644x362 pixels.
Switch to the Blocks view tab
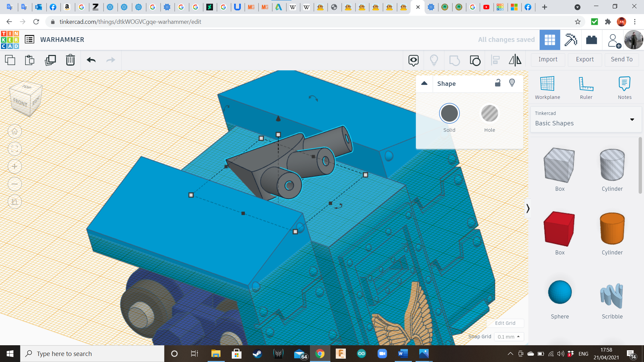click(x=571, y=40)
